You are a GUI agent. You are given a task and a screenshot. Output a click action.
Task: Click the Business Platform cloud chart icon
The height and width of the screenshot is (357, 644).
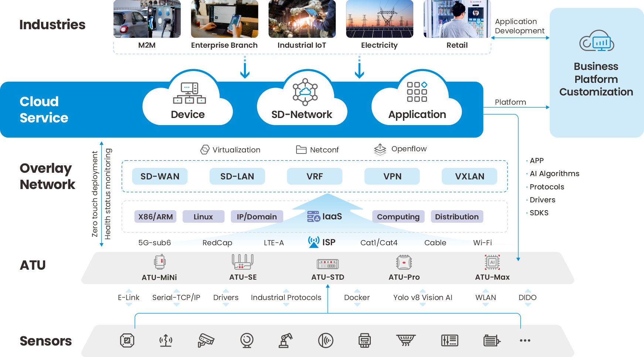[x=596, y=41]
